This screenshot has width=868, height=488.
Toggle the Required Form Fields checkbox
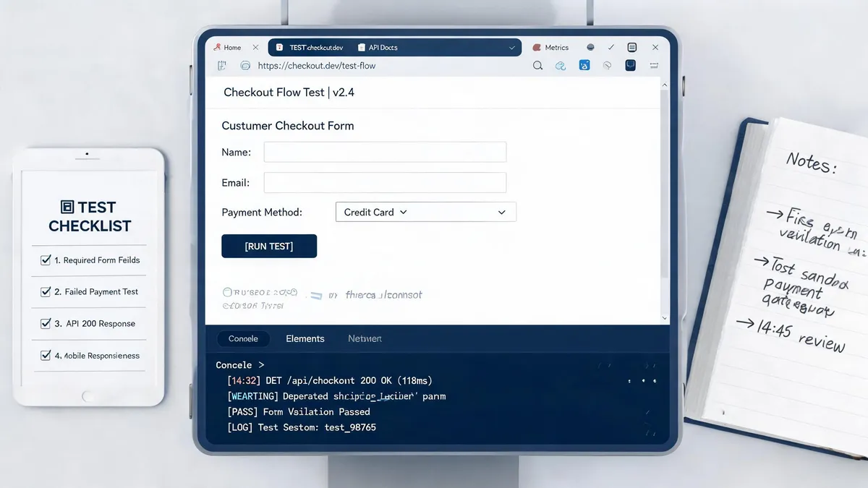pos(46,260)
